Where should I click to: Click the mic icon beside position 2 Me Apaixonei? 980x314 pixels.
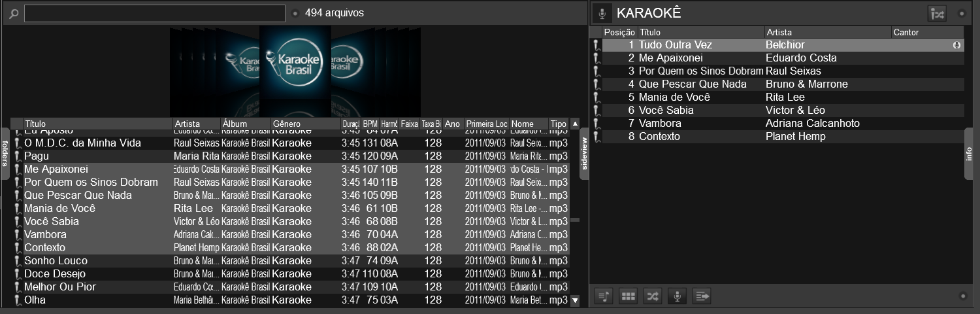pyautogui.click(x=596, y=58)
